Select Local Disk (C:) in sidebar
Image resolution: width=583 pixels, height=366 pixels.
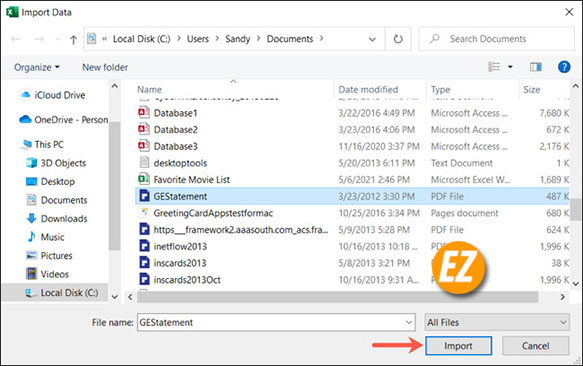(61, 293)
